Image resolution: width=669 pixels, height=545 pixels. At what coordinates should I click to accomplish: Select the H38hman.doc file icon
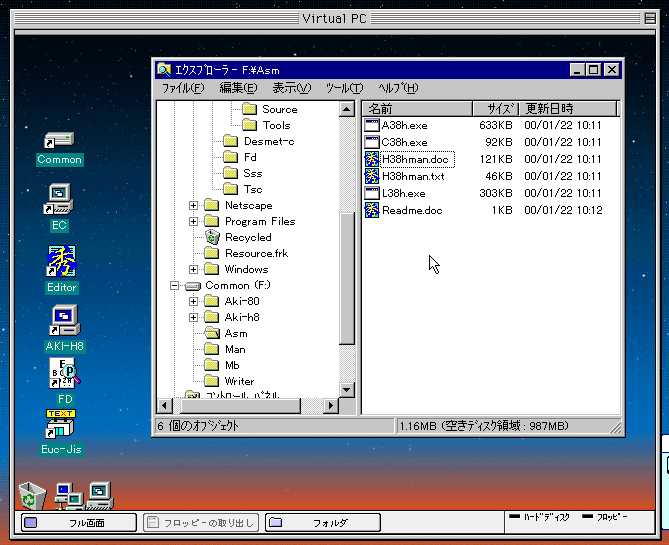[372, 159]
